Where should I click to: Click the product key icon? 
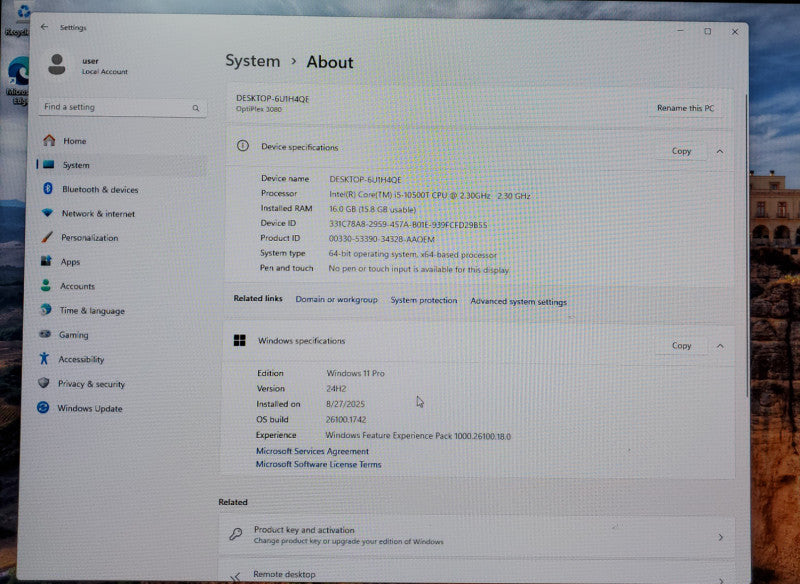coord(236,534)
